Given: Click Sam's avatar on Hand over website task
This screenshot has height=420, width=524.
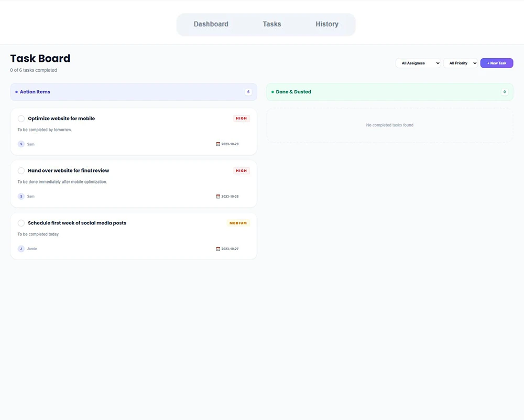Looking at the screenshot, I should (x=21, y=197).
